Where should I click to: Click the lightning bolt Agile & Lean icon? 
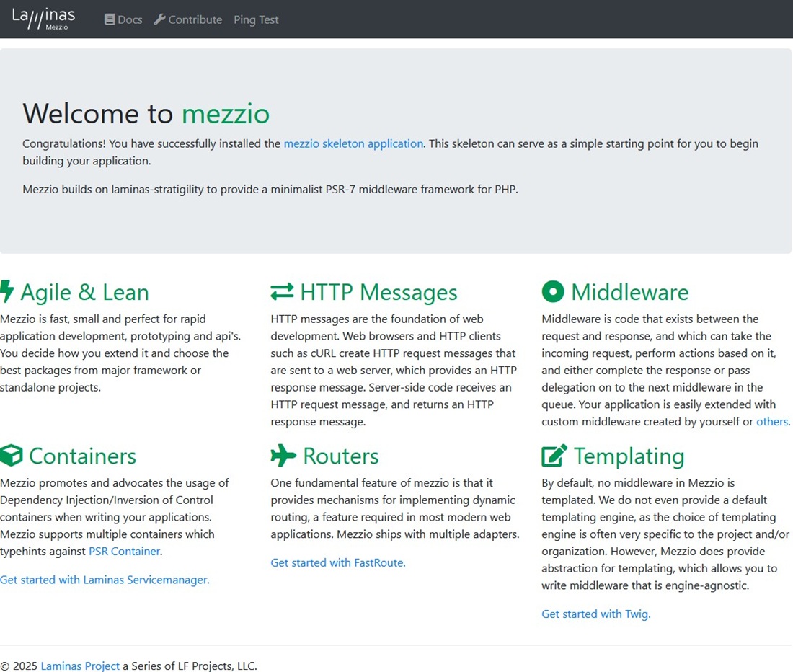pyautogui.click(x=6, y=291)
